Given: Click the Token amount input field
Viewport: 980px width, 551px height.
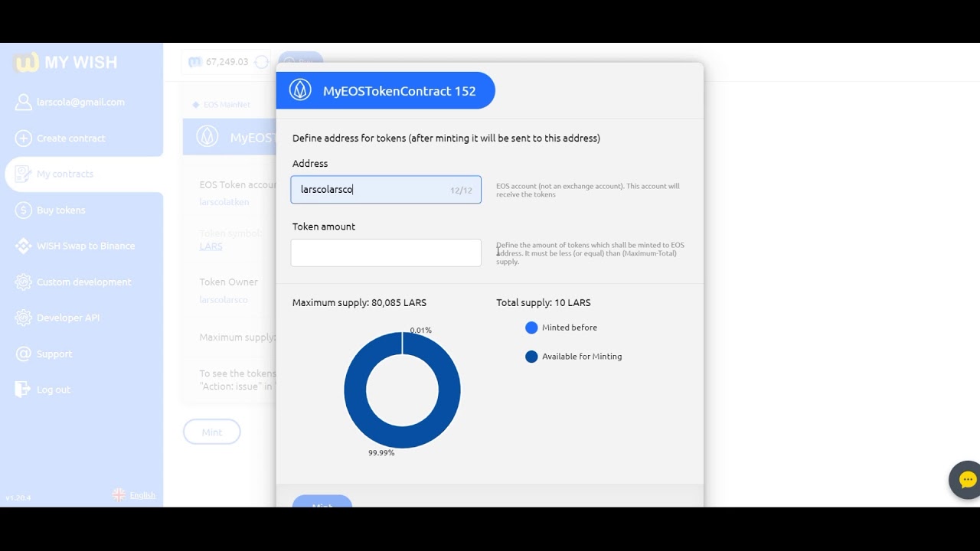Looking at the screenshot, I should pyautogui.click(x=386, y=253).
